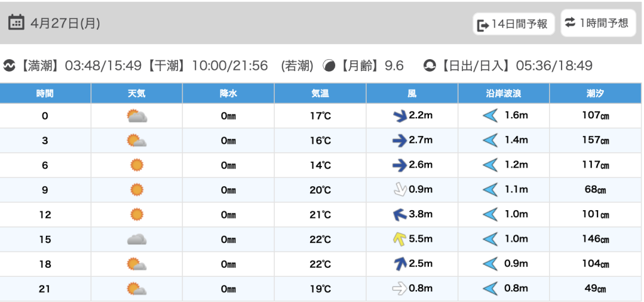Select the 潮汐 column header
The image size is (644, 302).
tap(595, 93)
